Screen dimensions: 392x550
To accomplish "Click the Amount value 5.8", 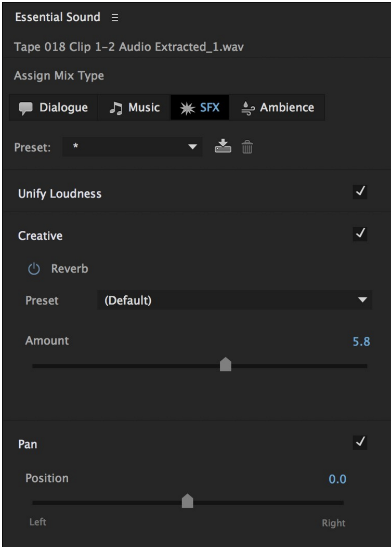I will point(361,343).
